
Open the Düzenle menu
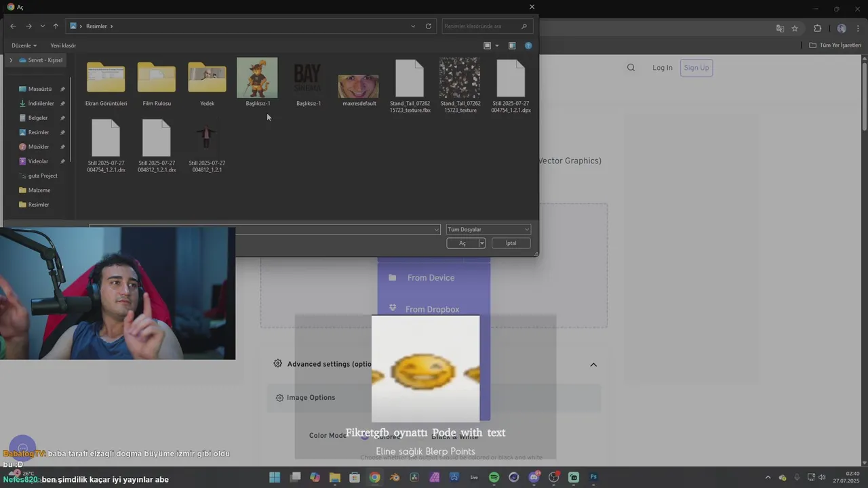[24, 45]
